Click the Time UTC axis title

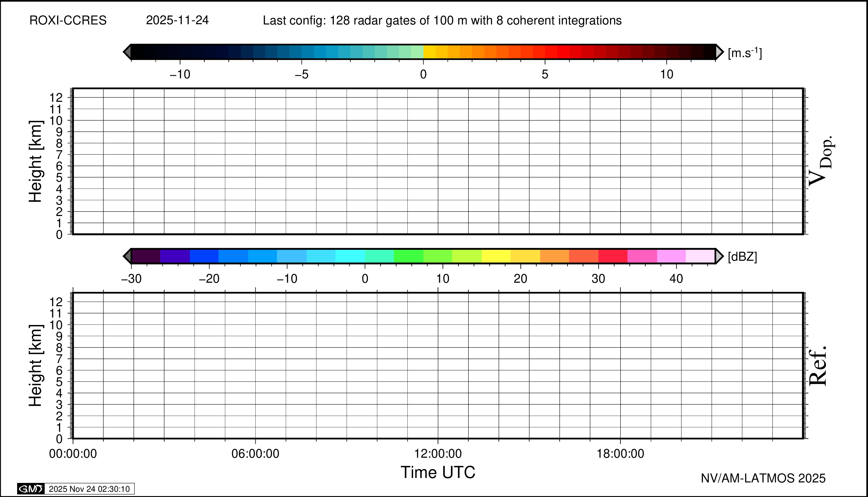click(438, 473)
